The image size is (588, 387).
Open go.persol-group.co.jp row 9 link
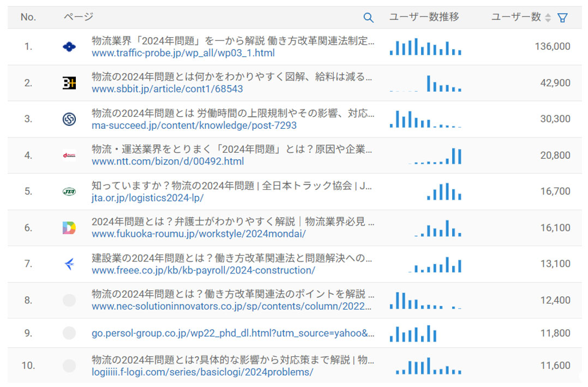pos(233,333)
